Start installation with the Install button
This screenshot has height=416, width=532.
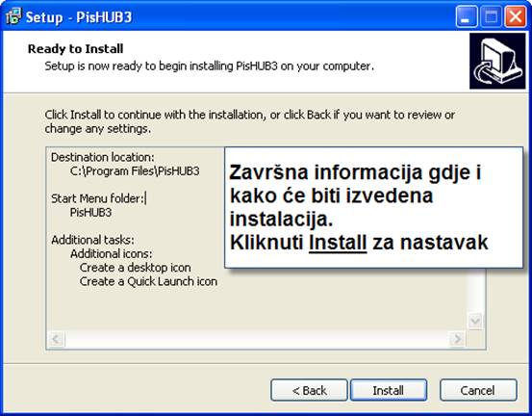(x=389, y=390)
